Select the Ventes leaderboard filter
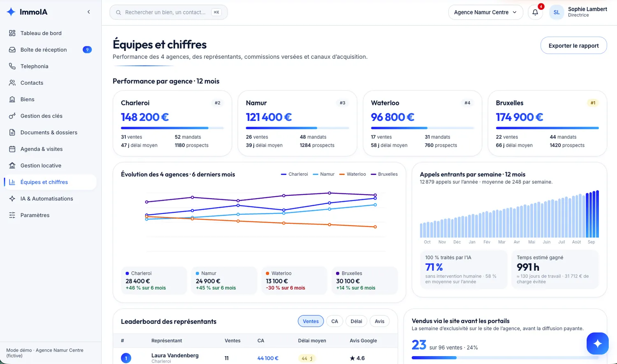Viewport: 617px width, 364px height. 311,321
